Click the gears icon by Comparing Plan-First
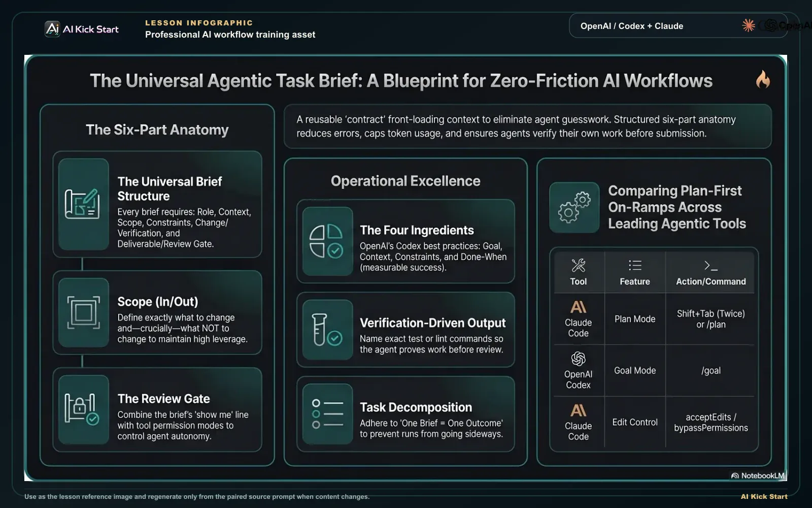This screenshot has height=508, width=812. (574, 207)
